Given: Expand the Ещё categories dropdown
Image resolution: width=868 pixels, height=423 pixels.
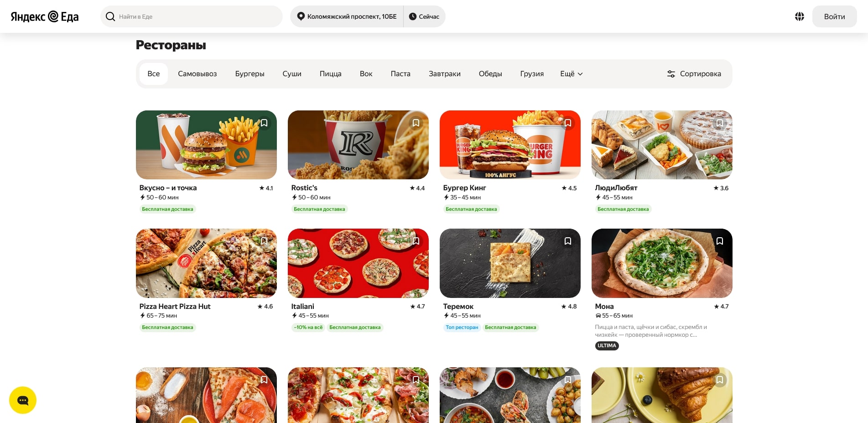Looking at the screenshot, I should (x=571, y=74).
